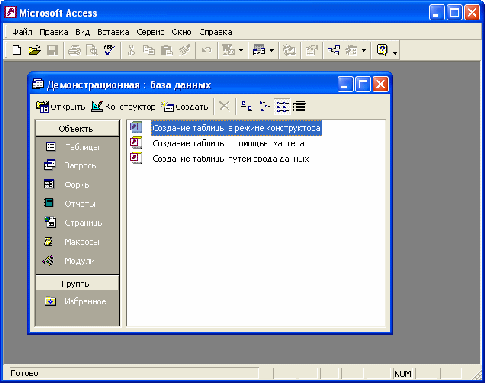Screen dimensions: 486x385
Task: Click the Delete X icon in database window
Action: coord(224,106)
